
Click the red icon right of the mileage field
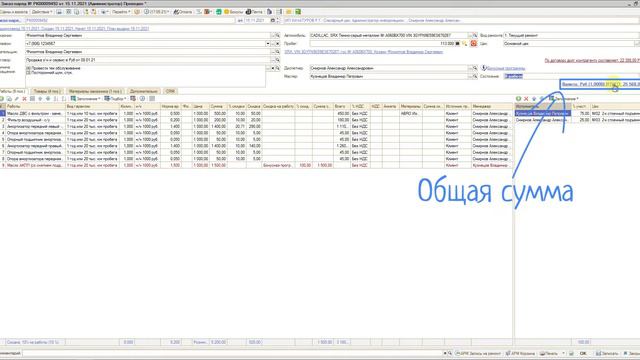pyautogui.click(x=473, y=44)
